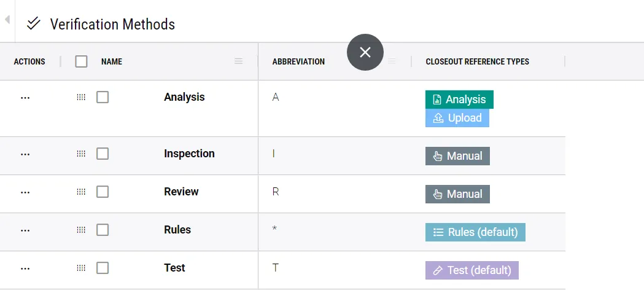
Task: Click the drag handle for Test row
Action: (x=81, y=268)
